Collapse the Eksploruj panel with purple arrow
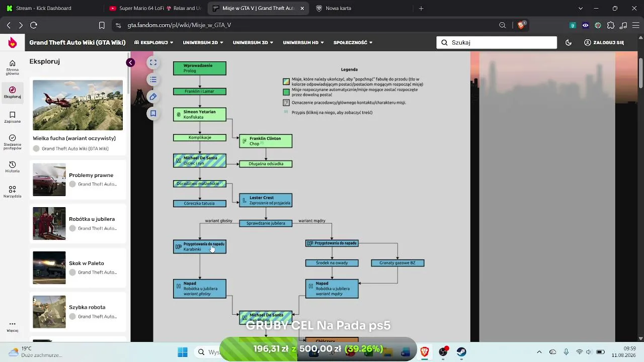The height and width of the screenshot is (362, 644). tap(130, 62)
